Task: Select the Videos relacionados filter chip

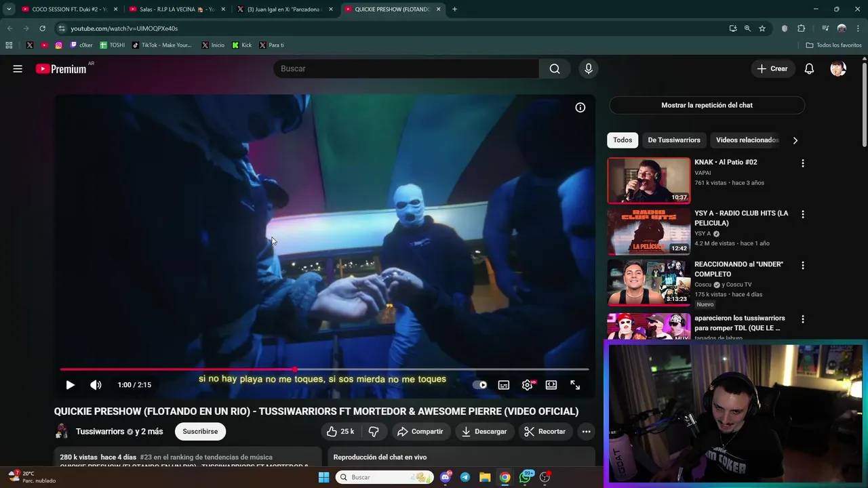Action: 747,140
